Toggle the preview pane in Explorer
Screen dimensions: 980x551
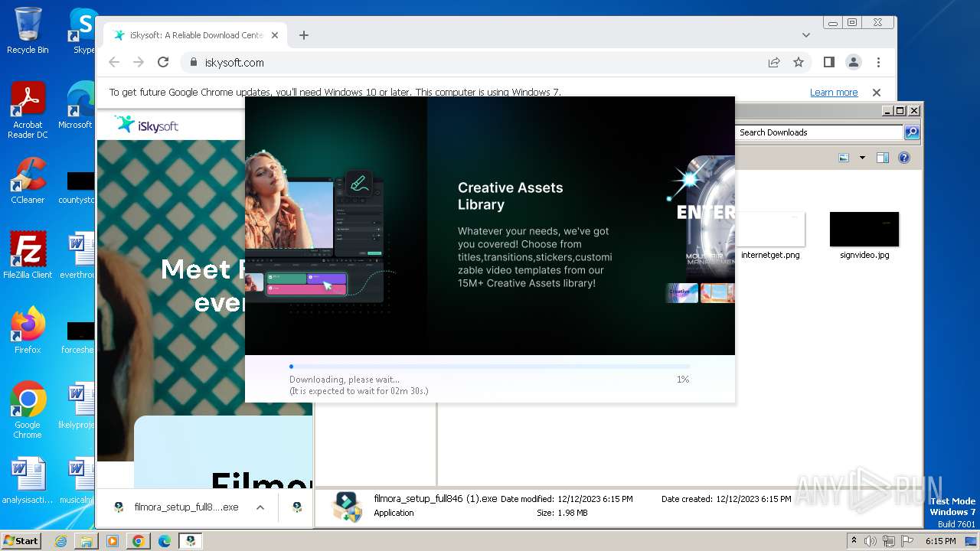(x=883, y=158)
